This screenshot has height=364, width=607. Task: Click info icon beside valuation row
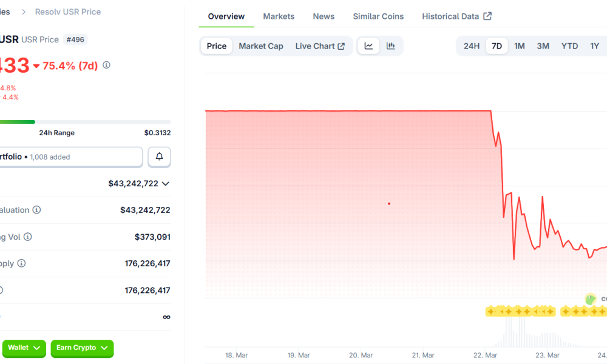tap(36, 210)
